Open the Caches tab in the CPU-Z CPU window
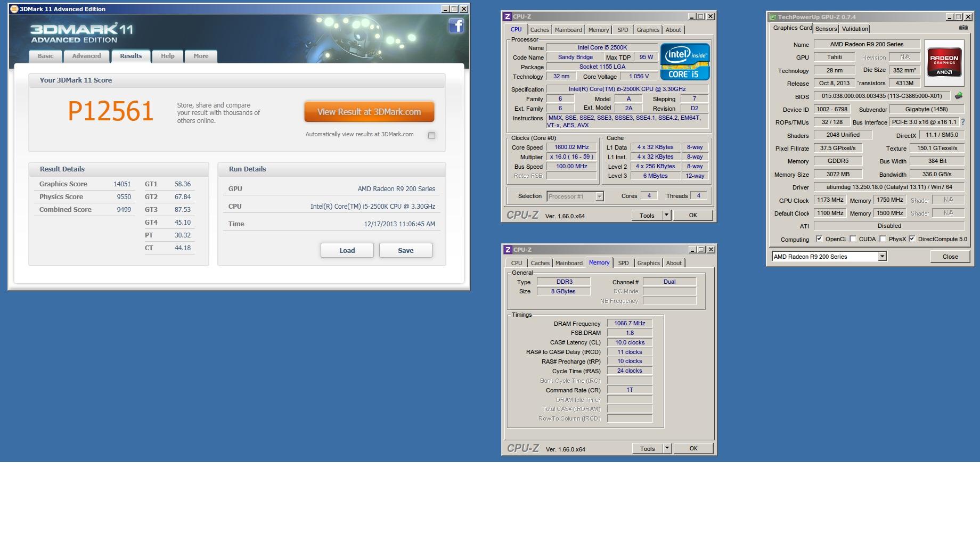980x559 pixels. point(540,30)
